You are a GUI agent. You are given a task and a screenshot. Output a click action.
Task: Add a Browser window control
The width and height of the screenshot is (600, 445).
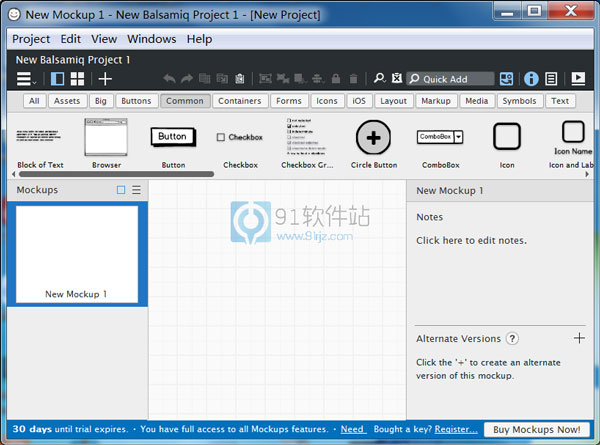105,138
